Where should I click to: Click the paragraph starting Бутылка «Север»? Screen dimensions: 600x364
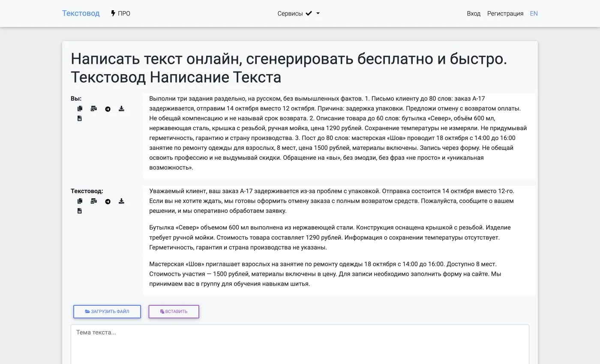[330, 237]
